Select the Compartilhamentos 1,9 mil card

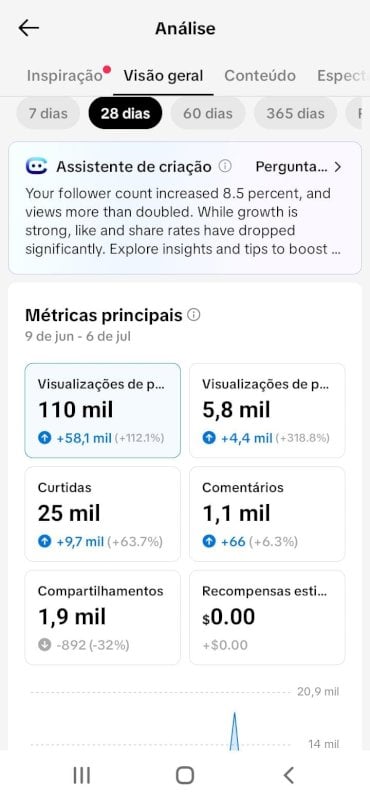click(x=103, y=617)
